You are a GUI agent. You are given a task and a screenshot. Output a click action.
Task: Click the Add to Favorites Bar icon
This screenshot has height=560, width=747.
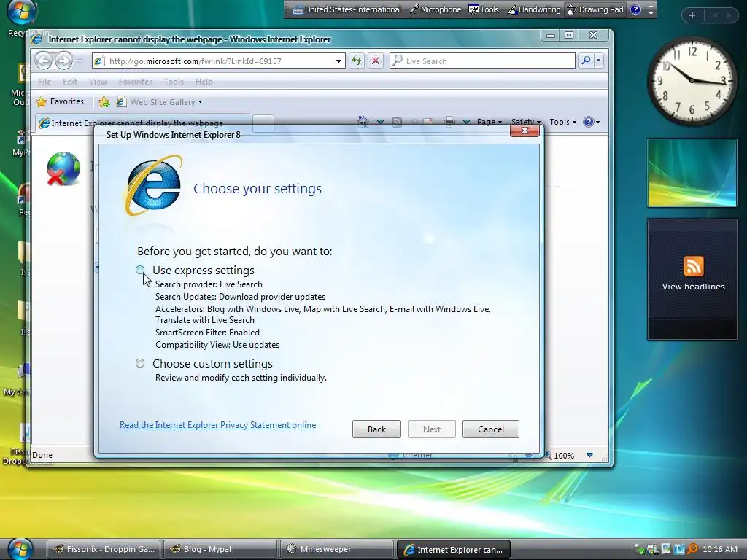tap(104, 102)
